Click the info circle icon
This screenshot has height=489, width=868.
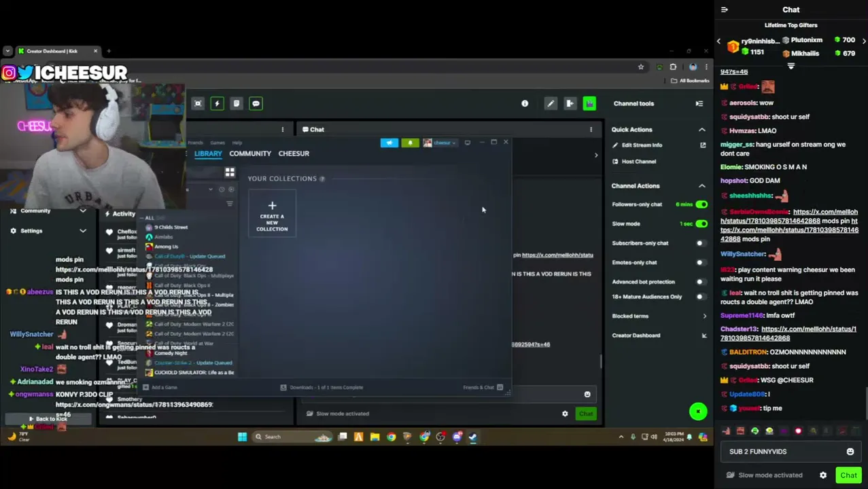tap(525, 103)
